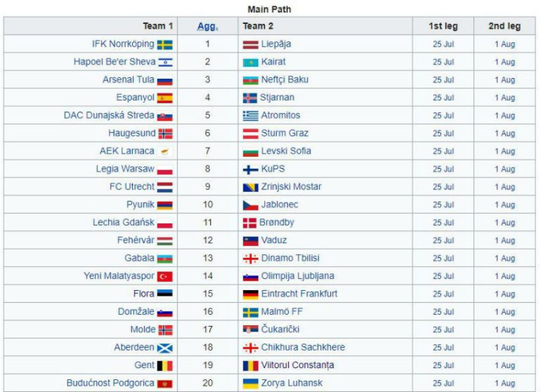Viewport: 541px width, 392px height.
Task: Open the Legia Warsaw team link
Action: pyautogui.click(x=125, y=169)
